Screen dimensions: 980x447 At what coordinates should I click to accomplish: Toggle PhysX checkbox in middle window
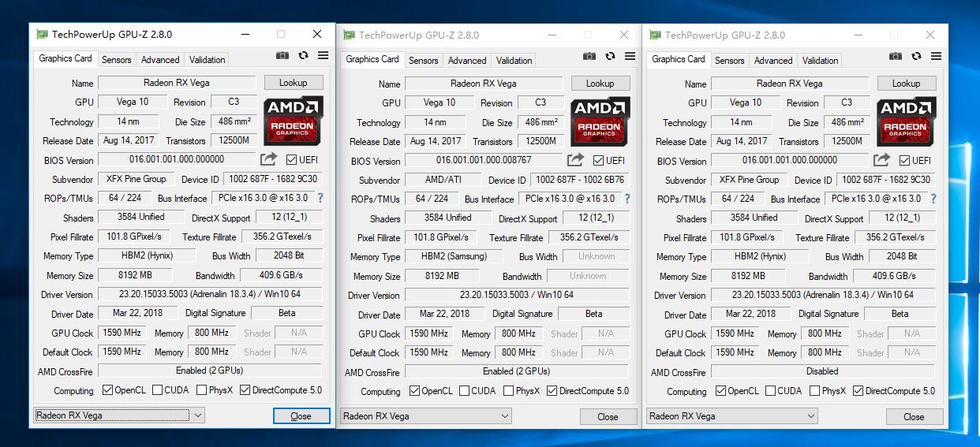click(509, 391)
